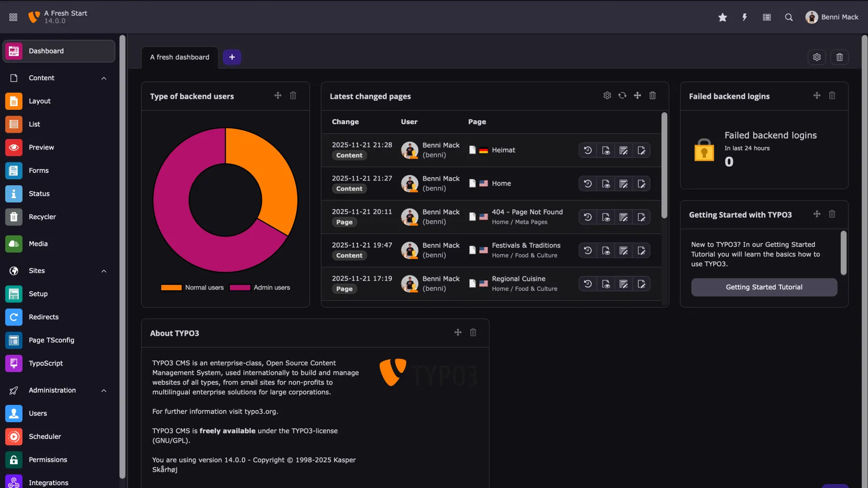
Task: Toggle the flash cache menu
Action: pos(744,17)
